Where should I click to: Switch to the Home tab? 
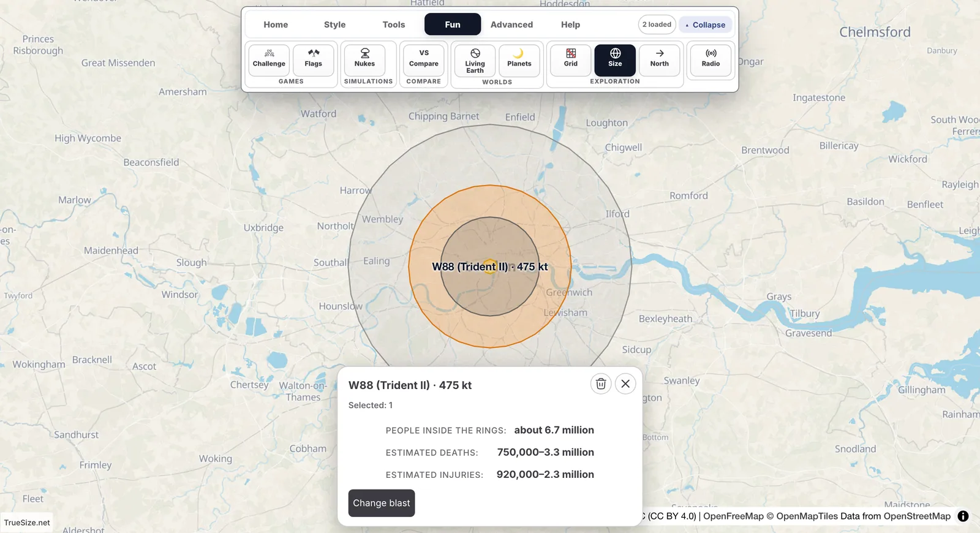(276, 25)
